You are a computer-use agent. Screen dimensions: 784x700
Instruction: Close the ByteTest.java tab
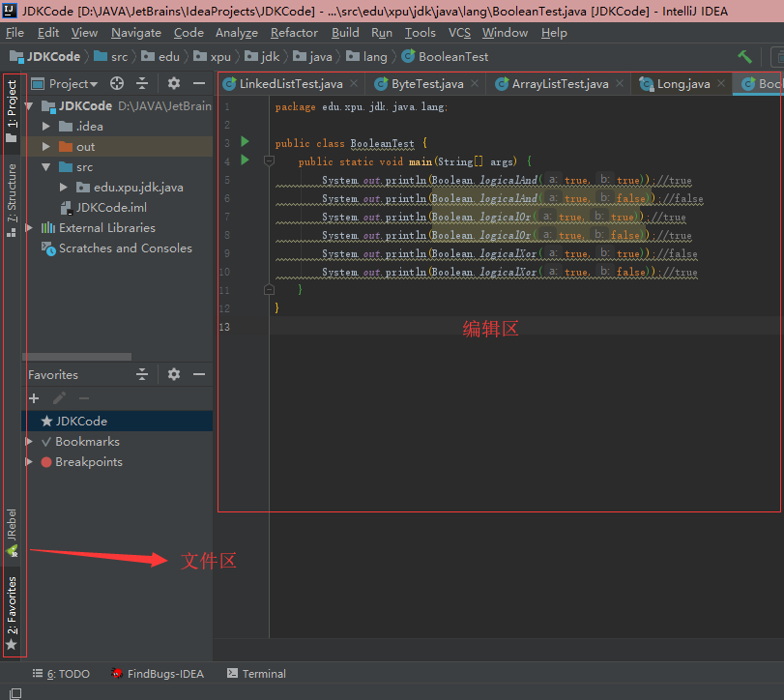[x=475, y=83]
